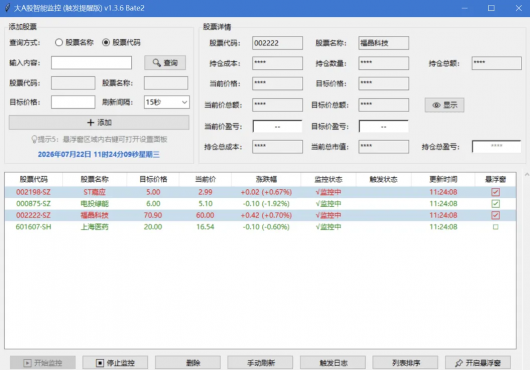Toggle floating window checkbox for 002198-SZ

(496, 192)
